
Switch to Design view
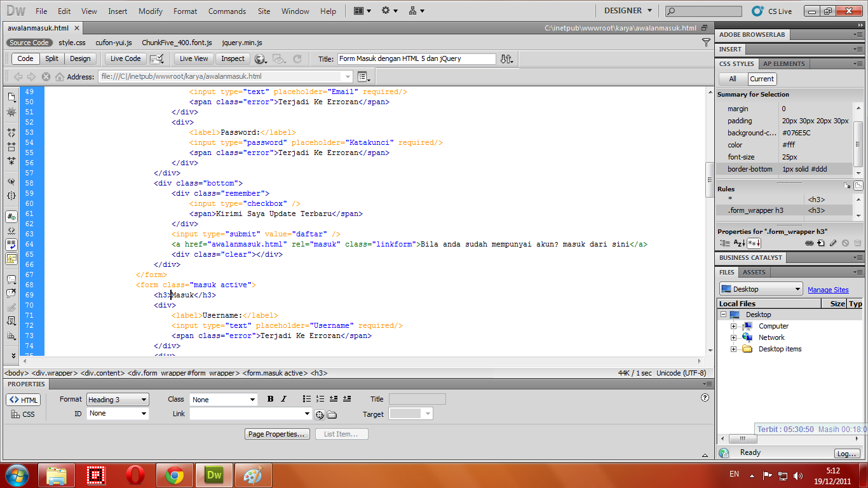pyautogui.click(x=80, y=58)
